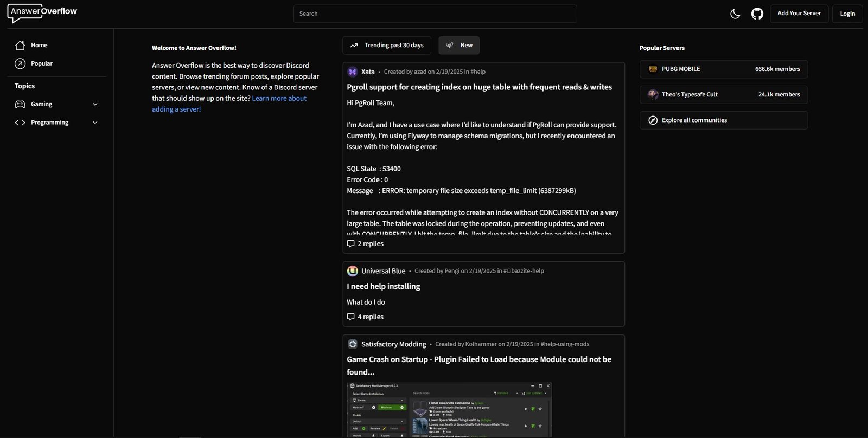The width and height of the screenshot is (868, 438).
Task: Click the compass icon for Explore communities
Action: pos(653,120)
